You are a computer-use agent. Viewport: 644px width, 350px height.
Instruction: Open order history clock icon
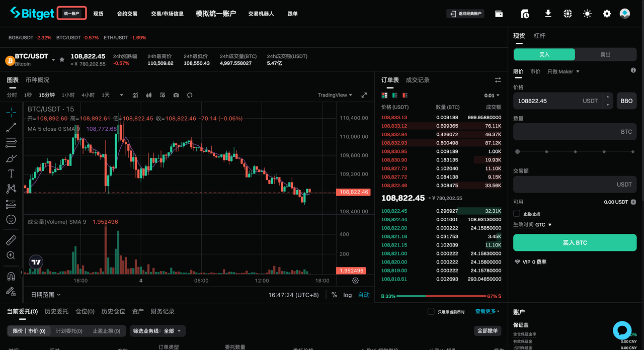[x=525, y=14]
